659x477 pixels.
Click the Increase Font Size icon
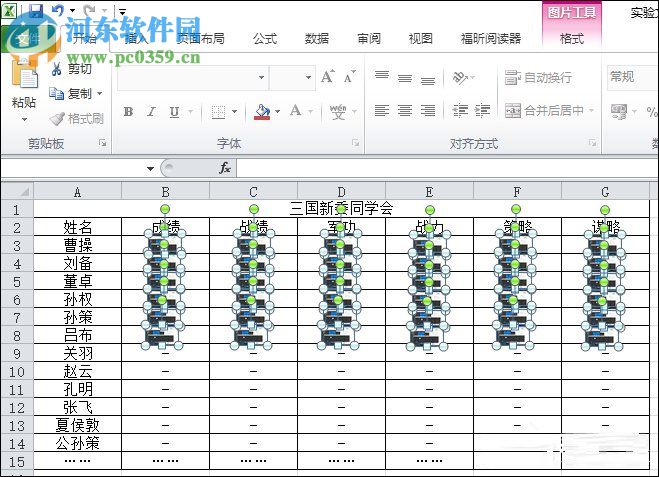pos(328,77)
